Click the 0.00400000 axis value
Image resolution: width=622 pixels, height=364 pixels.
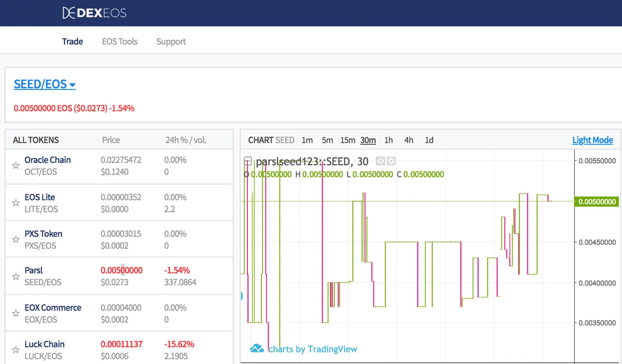[x=597, y=283]
